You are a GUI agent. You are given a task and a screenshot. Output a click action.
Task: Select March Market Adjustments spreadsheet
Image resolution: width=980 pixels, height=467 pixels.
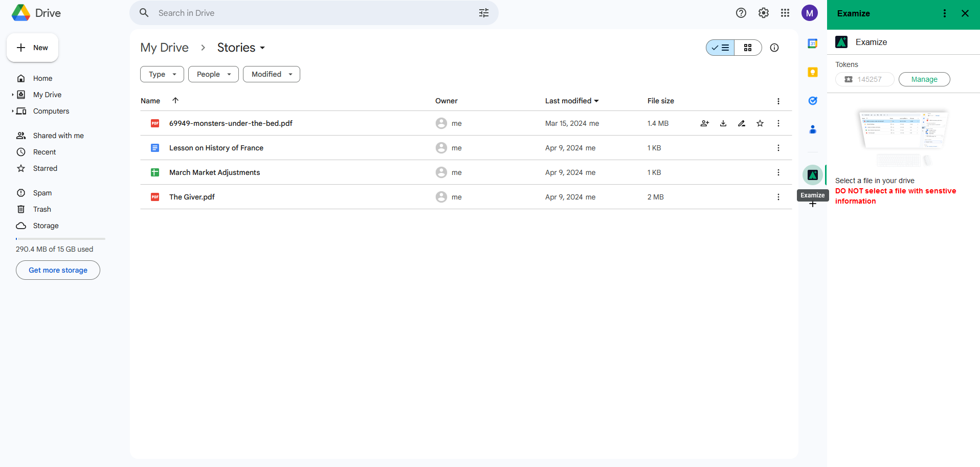pos(214,172)
